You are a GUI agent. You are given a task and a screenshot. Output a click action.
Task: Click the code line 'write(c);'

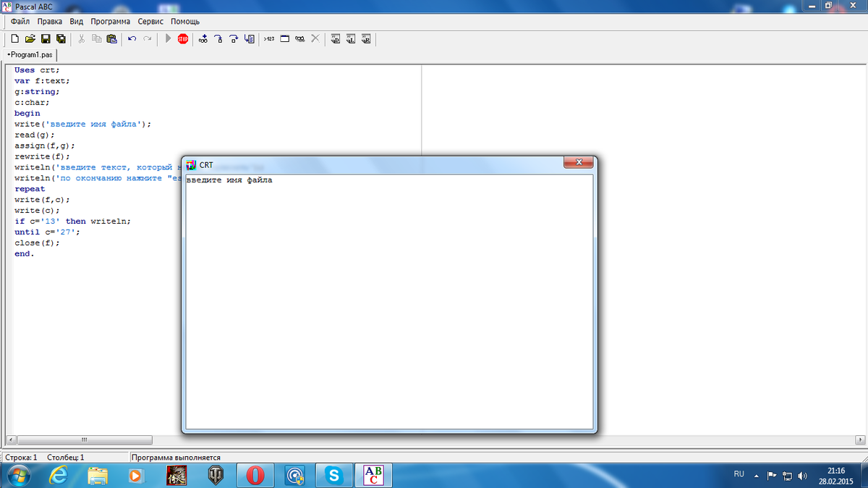(x=37, y=211)
